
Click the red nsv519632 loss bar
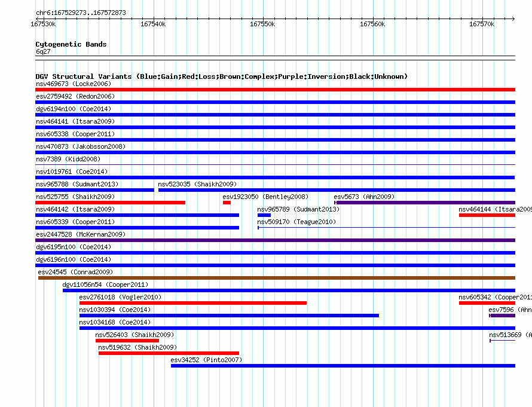[169, 353]
